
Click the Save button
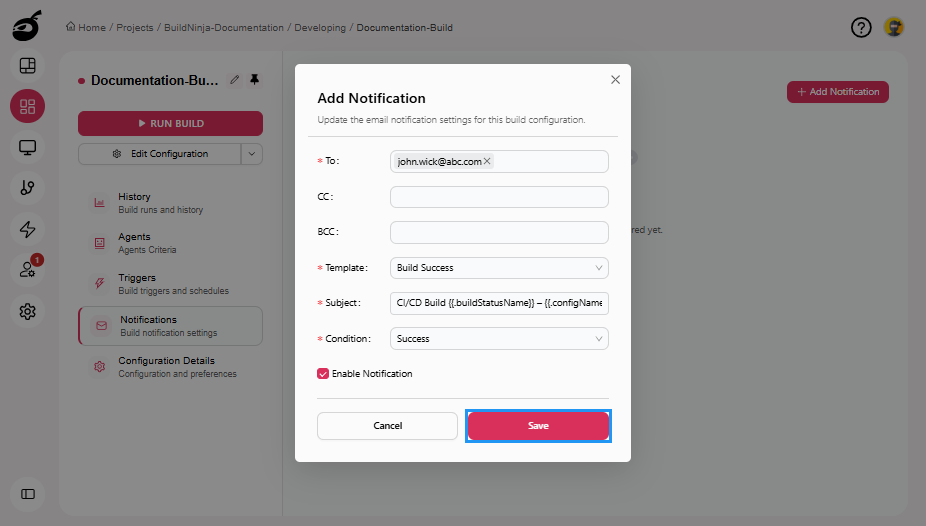point(538,426)
